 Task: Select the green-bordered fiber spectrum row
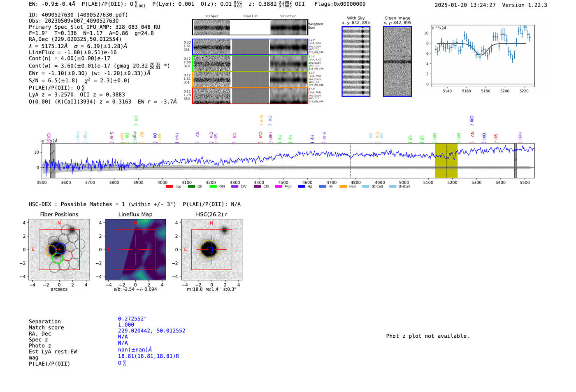(x=250, y=63)
